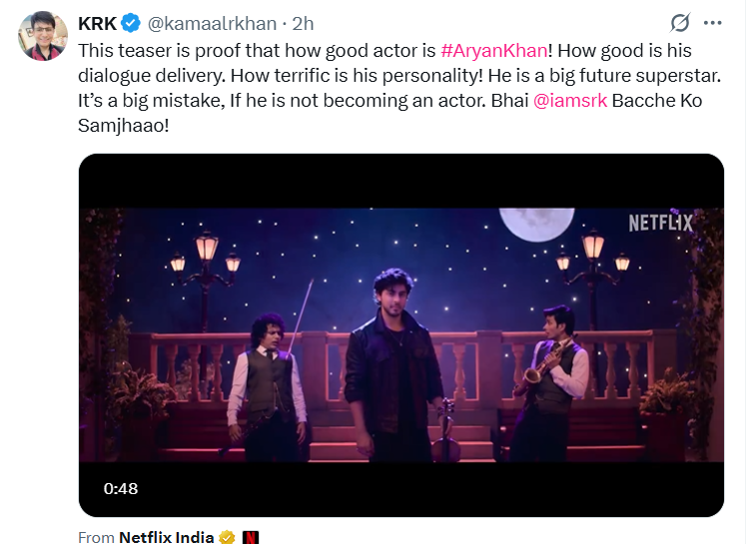Viewport: 756px width, 544px height.
Task: Click the NETFLIX watermark in the video
Action: 660,223
